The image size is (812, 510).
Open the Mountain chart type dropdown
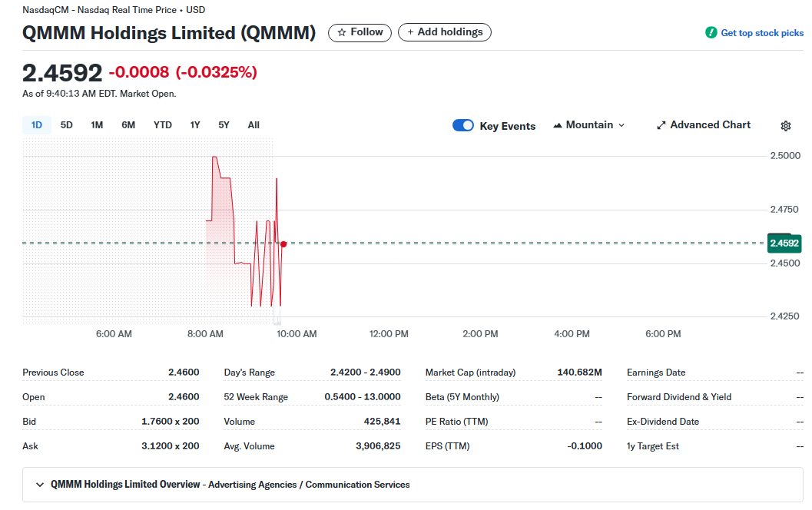point(589,125)
